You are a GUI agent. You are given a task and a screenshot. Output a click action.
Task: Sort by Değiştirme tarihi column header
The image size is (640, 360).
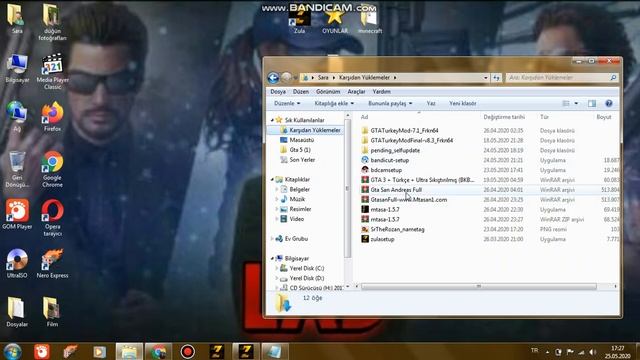click(504, 117)
